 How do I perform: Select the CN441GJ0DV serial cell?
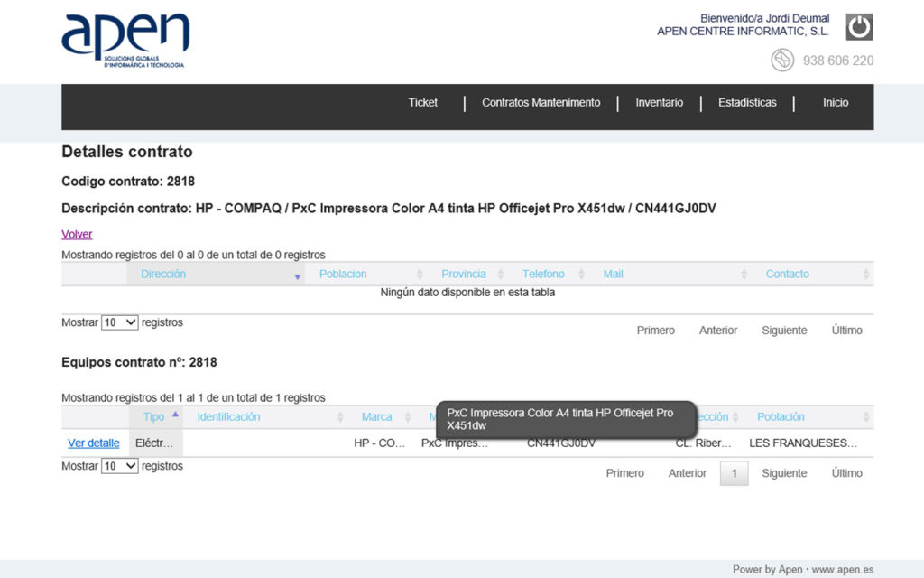pos(561,443)
